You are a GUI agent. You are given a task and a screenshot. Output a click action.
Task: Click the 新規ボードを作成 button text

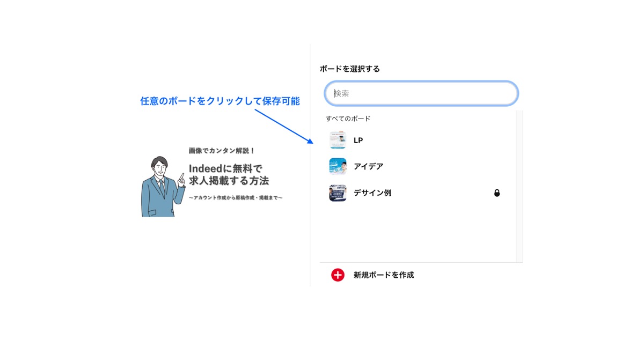383,275
